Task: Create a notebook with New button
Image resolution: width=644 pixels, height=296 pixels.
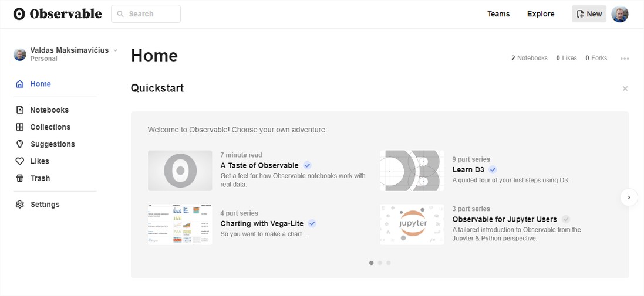Action: coord(589,14)
